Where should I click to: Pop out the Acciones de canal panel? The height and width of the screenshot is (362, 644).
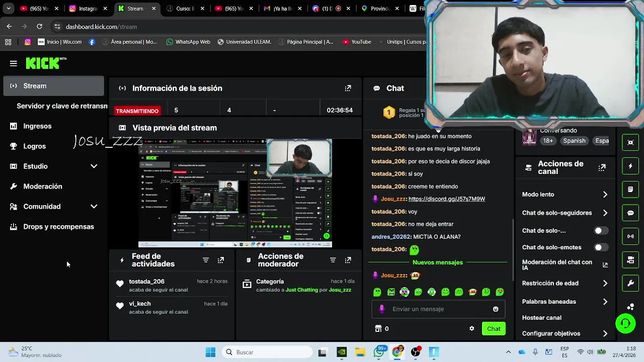click(602, 167)
